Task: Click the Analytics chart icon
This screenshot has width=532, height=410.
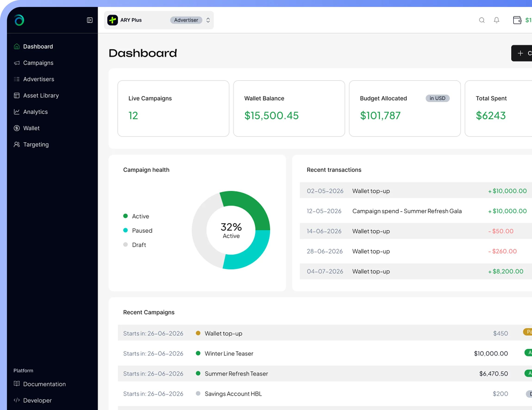Action: click(17, 112)
